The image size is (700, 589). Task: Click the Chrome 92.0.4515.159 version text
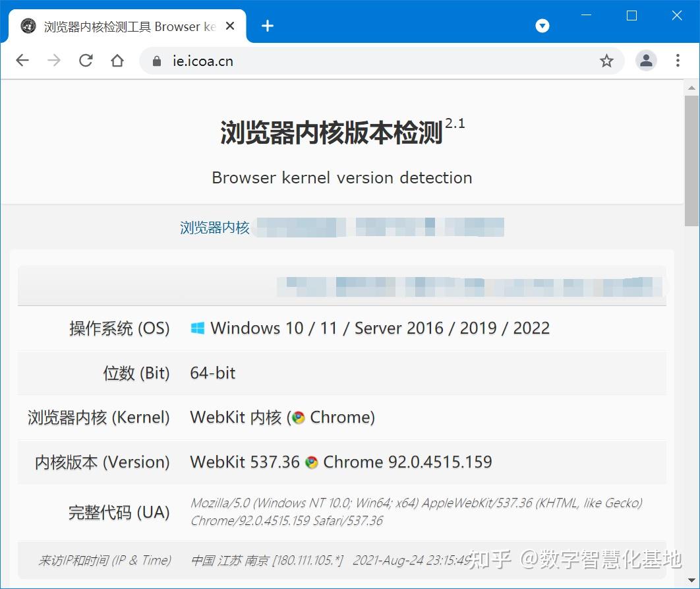point(407,462)
